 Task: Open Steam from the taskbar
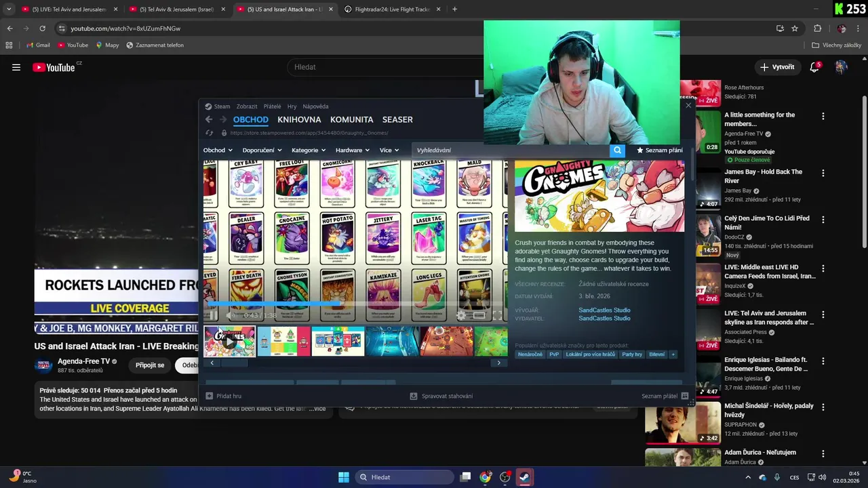(x=524, y=477)
